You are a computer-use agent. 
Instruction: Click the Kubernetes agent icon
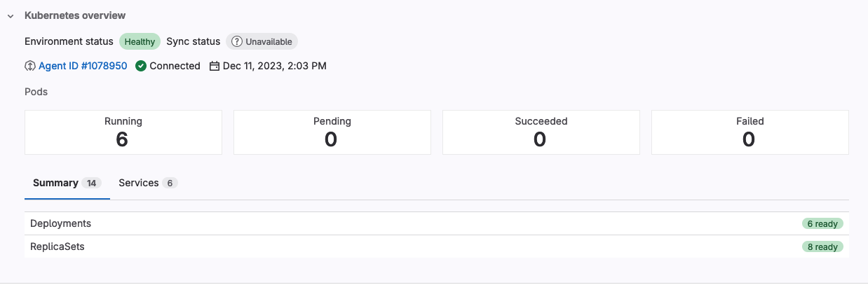pyautogui.click(x=30, y=66)
